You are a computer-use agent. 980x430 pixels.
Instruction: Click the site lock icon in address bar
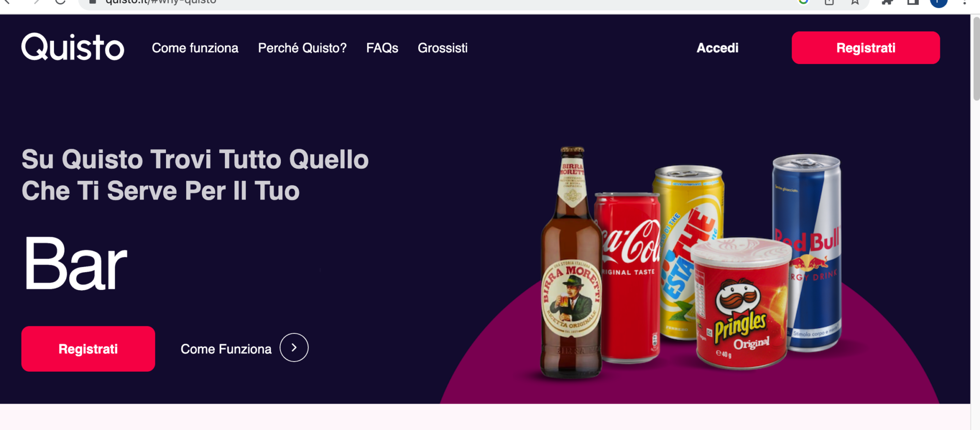pos(93,2)
